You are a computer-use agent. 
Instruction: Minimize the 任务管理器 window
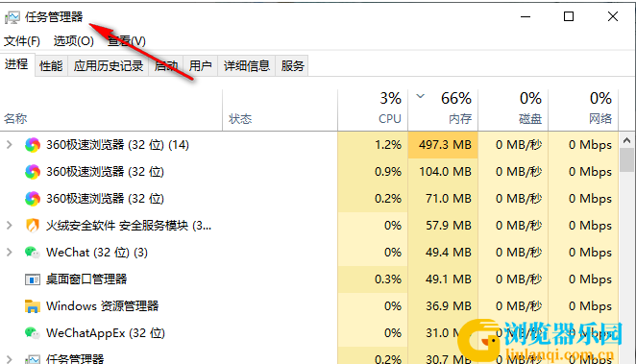click(x=526, y=16)
